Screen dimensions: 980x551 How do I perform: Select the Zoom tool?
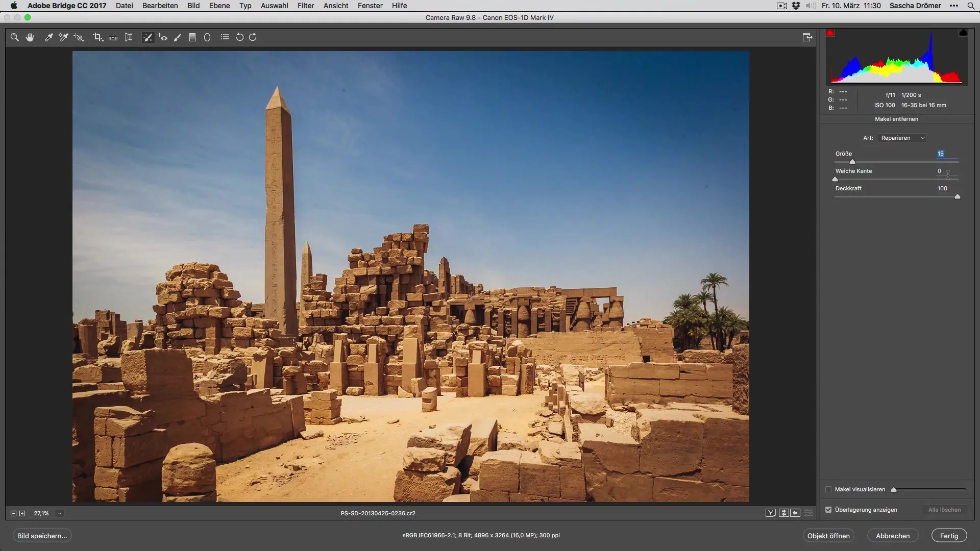click(15, 37)
